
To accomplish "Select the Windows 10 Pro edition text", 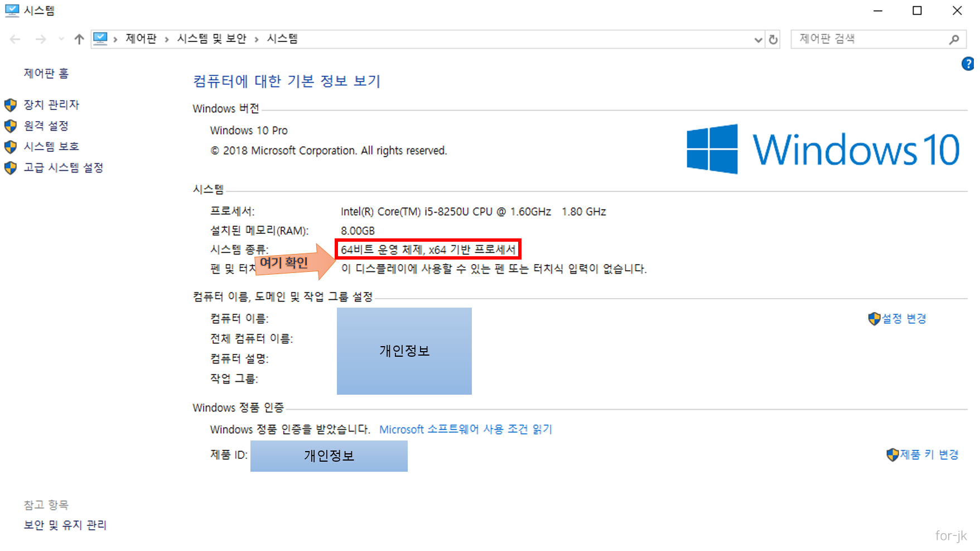I will point(249,130).
